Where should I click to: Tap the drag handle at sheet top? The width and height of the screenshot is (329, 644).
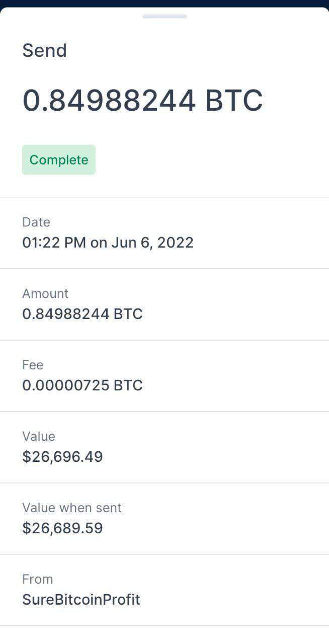[x=164, y=17]
